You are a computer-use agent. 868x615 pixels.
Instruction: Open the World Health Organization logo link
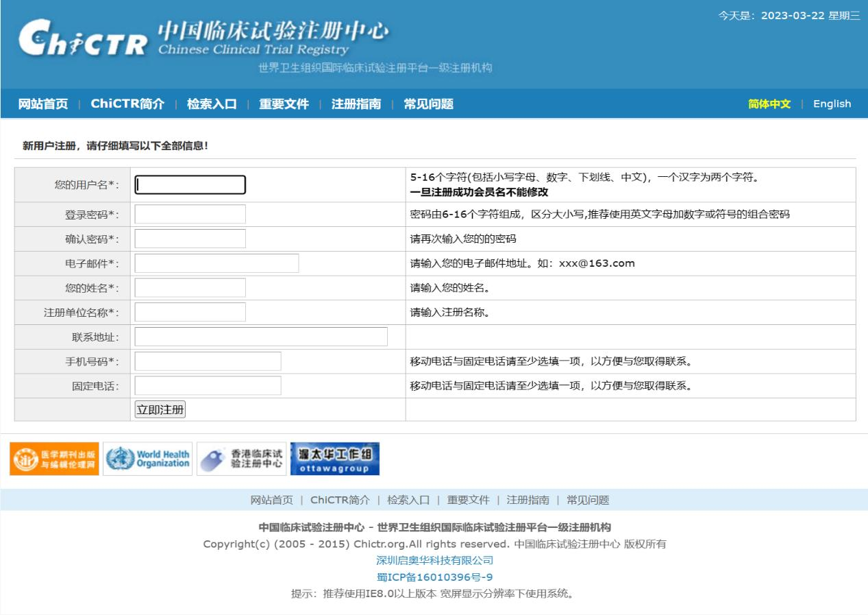pyautogui.click(x=147, y=459)
